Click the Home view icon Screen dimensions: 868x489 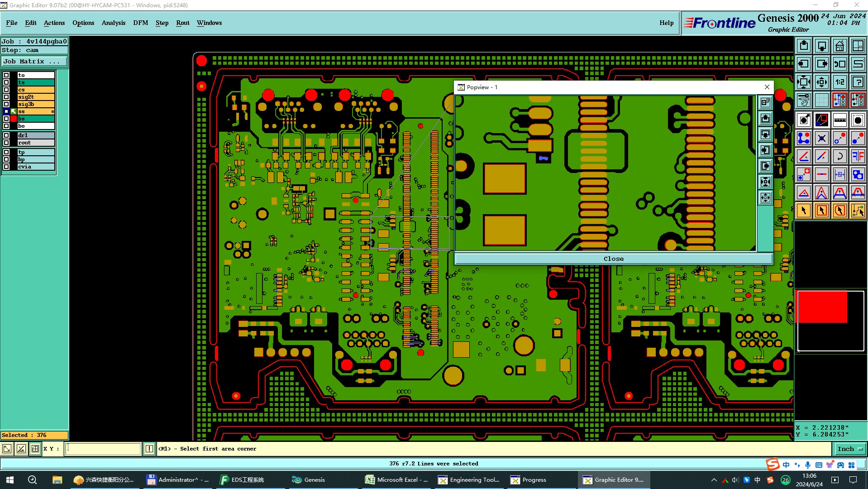click(839, 46)
